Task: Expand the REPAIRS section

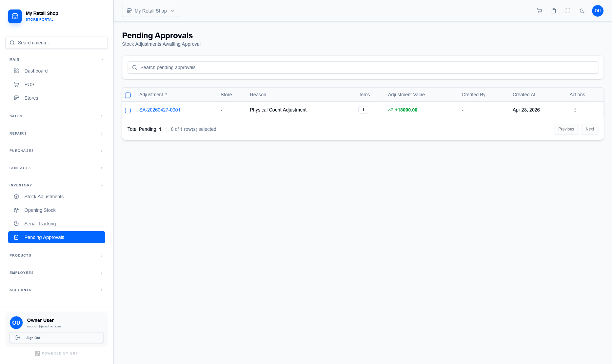Action: [x=57, y=134]
